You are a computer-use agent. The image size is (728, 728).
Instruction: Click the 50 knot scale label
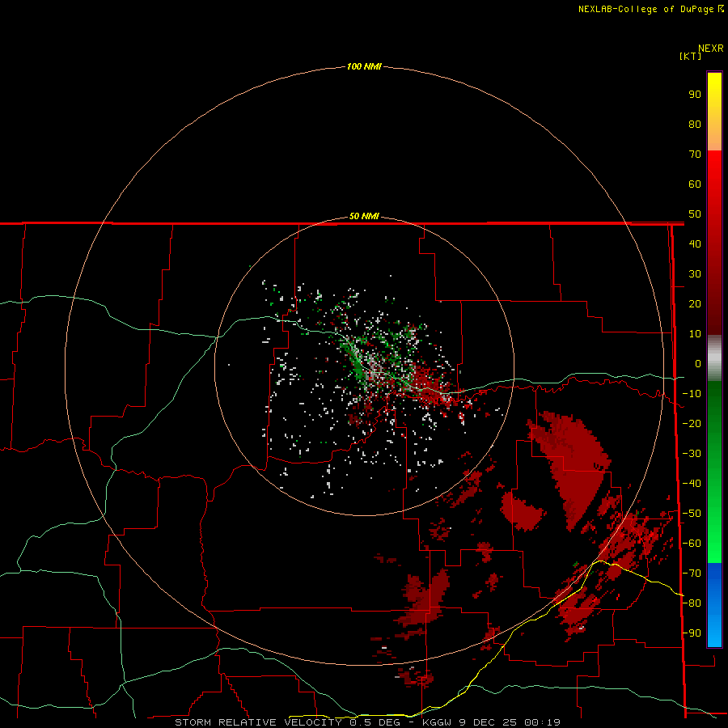(x=695, y=214)
